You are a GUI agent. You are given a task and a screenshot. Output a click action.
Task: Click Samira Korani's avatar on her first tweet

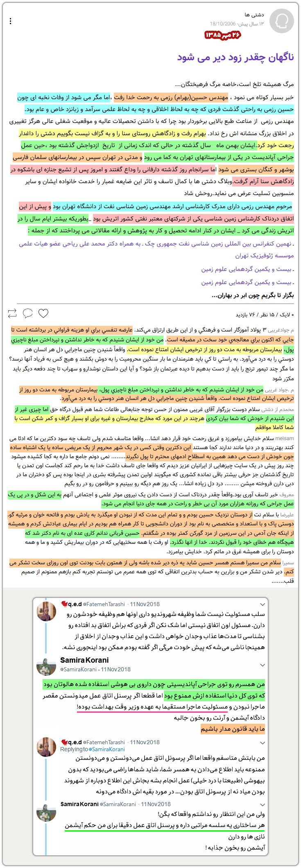coord(46,667)
